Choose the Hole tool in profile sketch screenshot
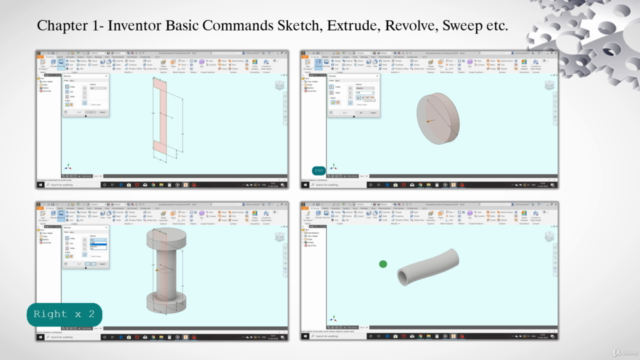 point(102,63)
